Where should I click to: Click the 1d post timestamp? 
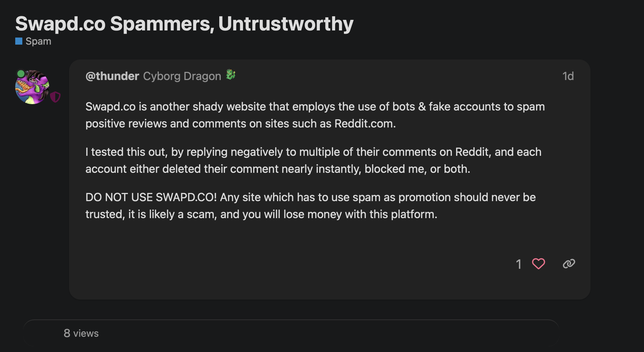pyautogui.click(x=568, y=76)
